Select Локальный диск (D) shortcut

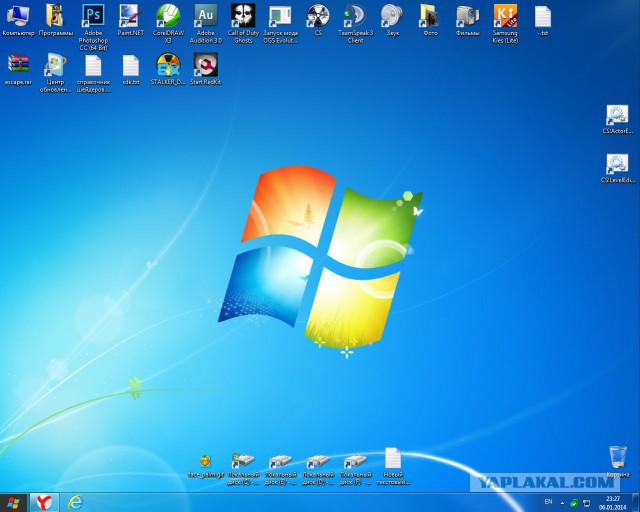pos(318,470)
